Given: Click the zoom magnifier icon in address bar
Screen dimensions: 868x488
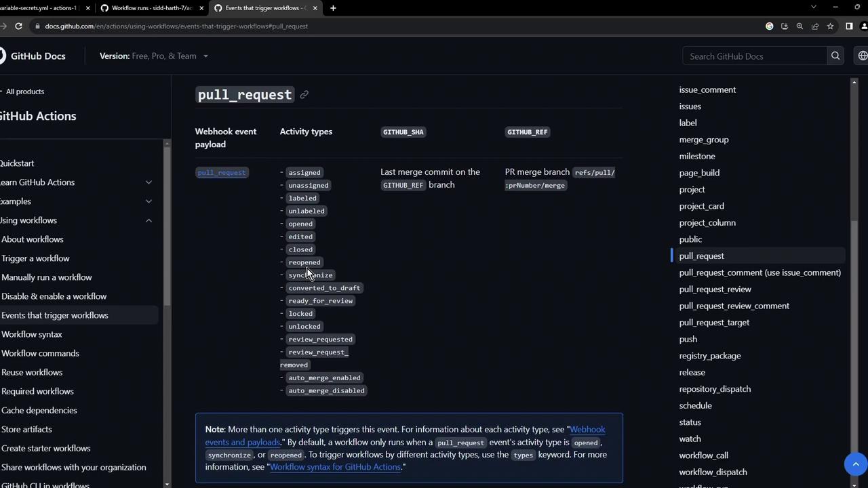Looking at the screenshot, I should point(800,26).
